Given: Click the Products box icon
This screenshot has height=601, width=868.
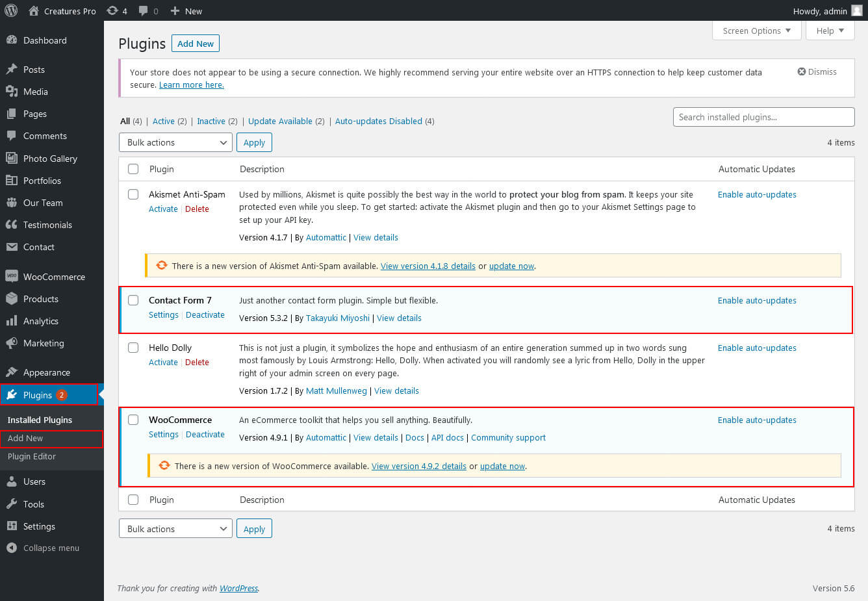Looking at the screenshot, I should 12,299.
